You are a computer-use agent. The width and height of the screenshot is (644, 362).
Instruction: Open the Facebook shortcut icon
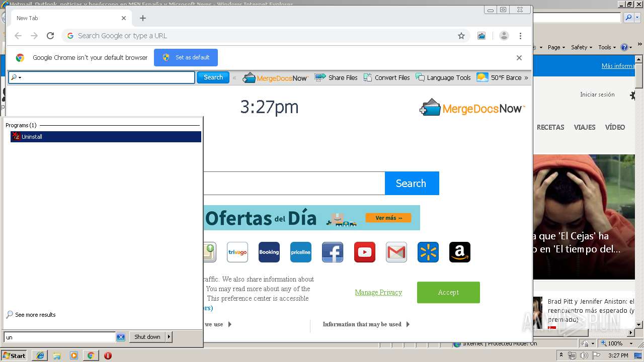333,252
